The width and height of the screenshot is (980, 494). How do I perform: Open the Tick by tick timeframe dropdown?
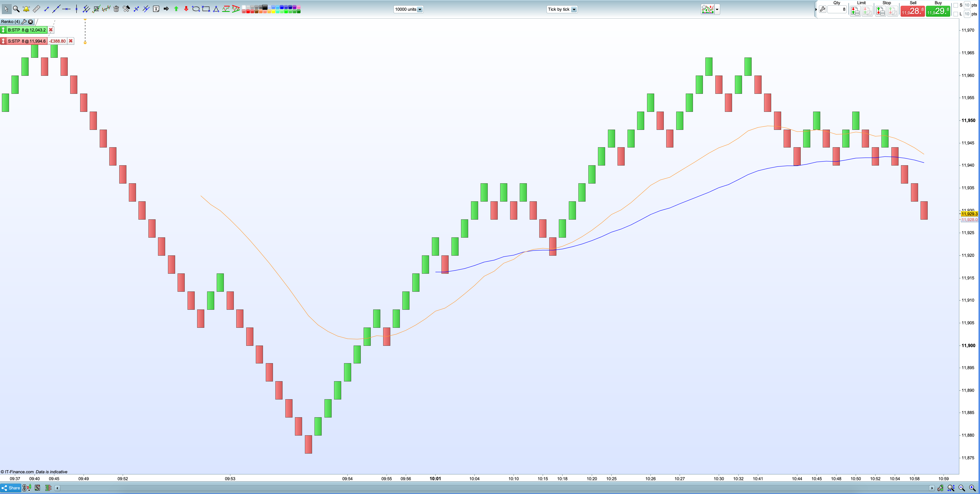pyautogui.click(x=574, y=10)
